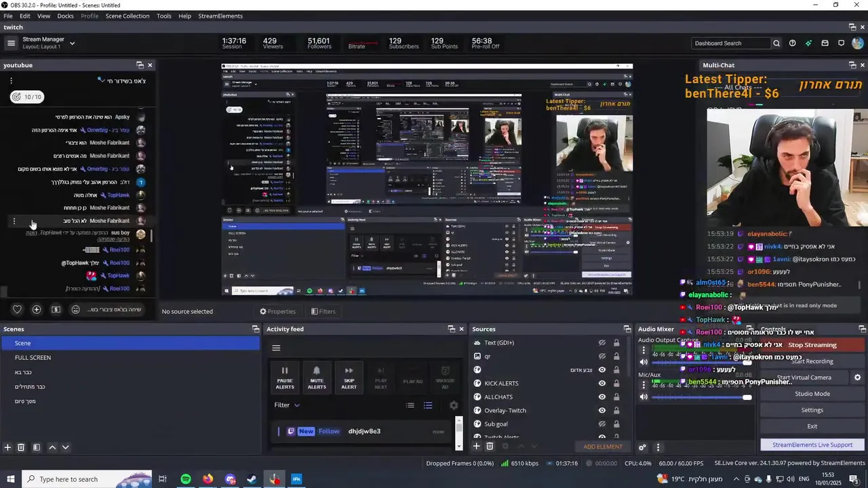The width and height of the screenshot is (868, 488).
Task: Click the Exit button in Controls
Action: 812,426
